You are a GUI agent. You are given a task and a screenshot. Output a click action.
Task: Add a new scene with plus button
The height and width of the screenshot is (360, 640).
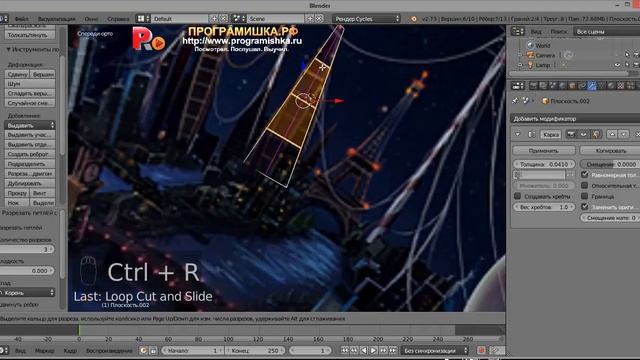pyautogui.click(x=310, y=18)
